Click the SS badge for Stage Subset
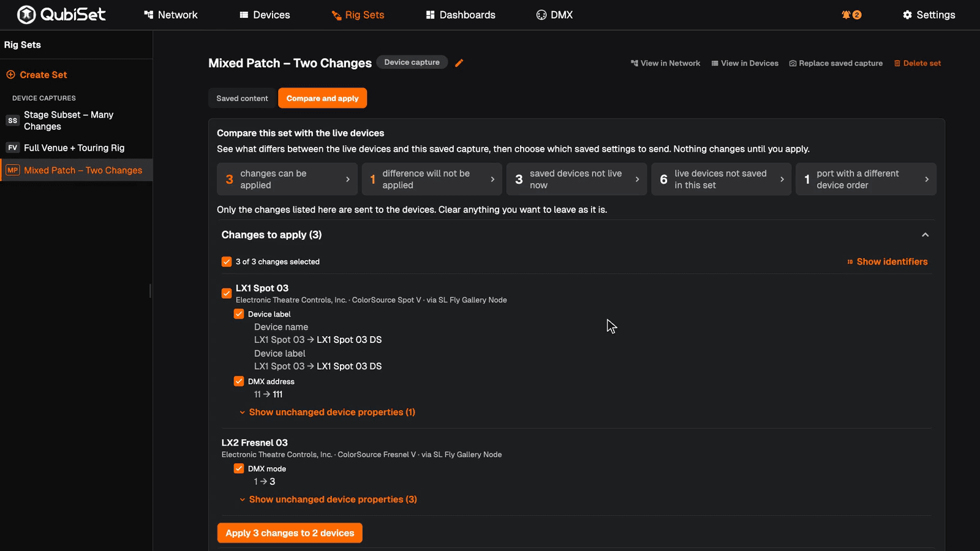 (12, 121)
